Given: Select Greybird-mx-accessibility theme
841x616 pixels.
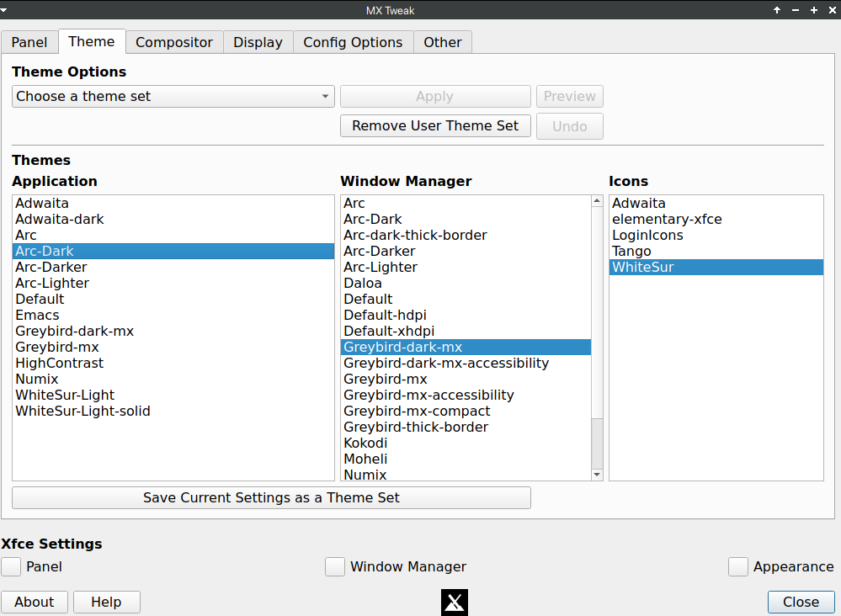Looking at the screenshot, I should (x=466, y=396).
